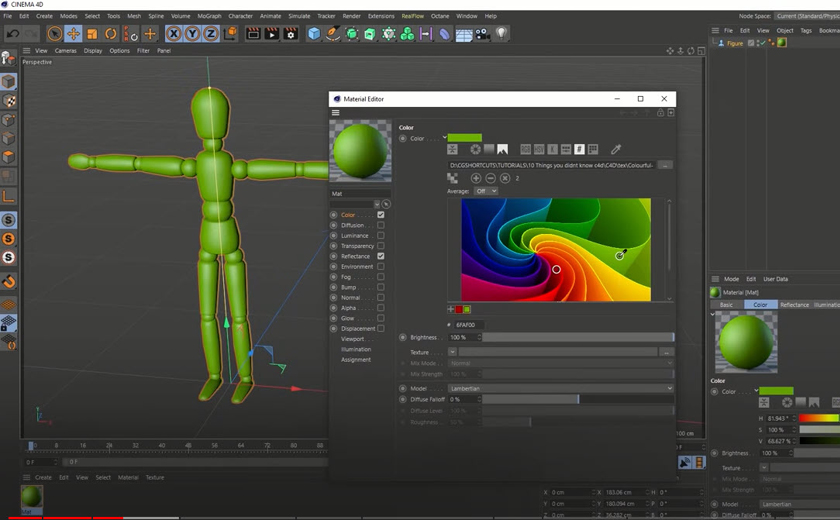840x520 pixels.
Task: Select Illumination in material channel list
Action: (356, 349)
